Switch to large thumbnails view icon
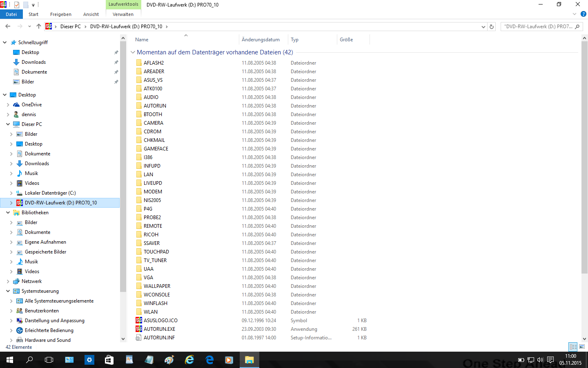Screen dimensions: 588x368 (x=582, y=347)
